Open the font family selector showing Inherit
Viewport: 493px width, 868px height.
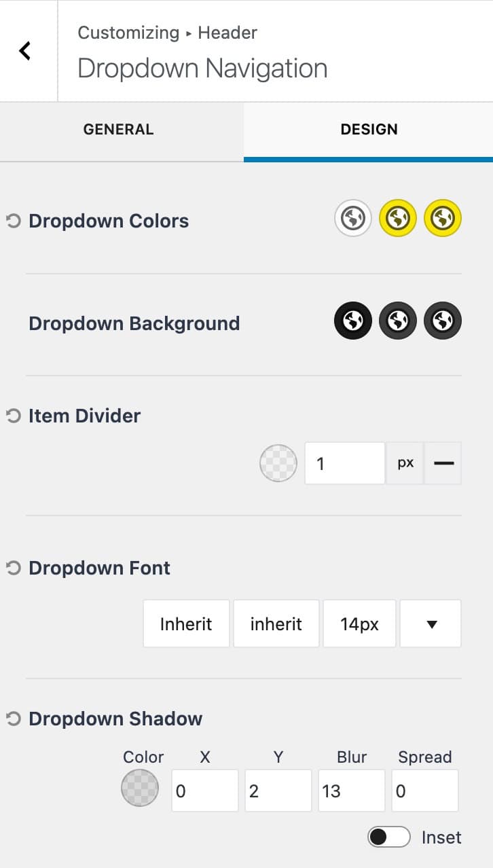pos(186,623)
